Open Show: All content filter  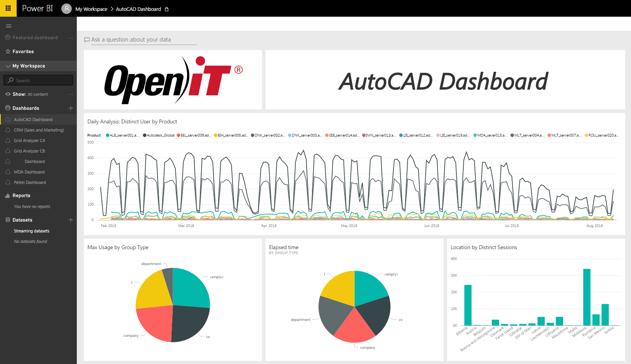pyautogui.click(x=30, y=94)
